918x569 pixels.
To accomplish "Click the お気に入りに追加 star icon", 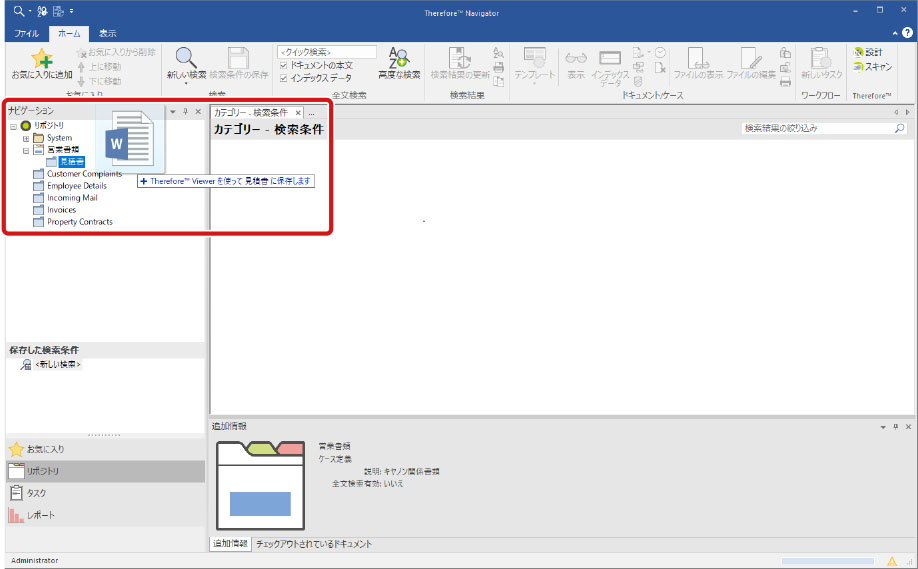I will point(41,58).
